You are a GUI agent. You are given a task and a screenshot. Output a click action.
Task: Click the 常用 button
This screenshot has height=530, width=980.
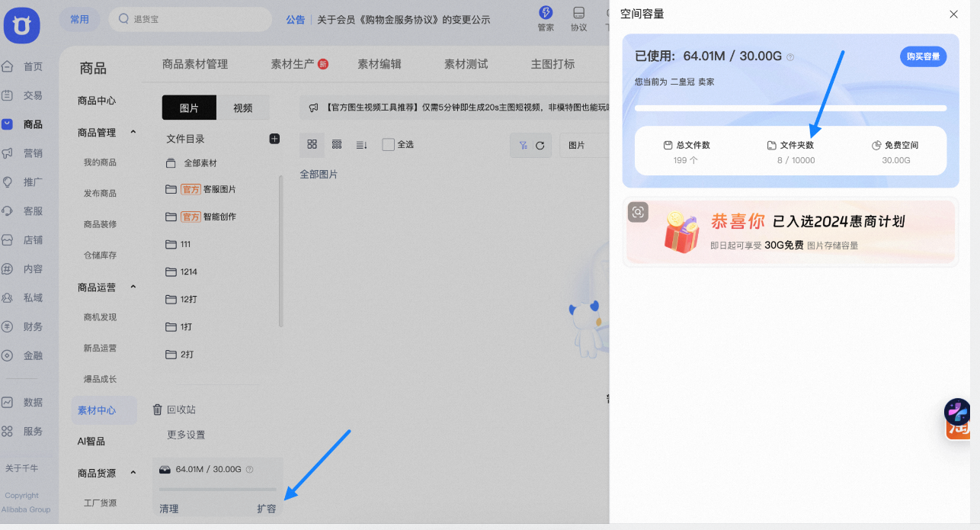[80, 19]
